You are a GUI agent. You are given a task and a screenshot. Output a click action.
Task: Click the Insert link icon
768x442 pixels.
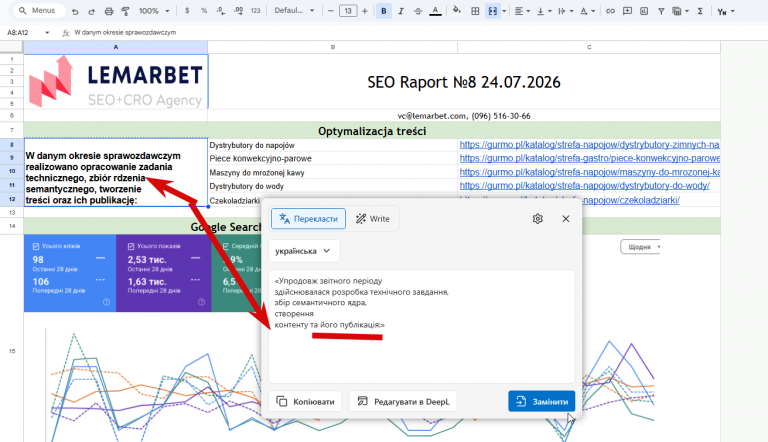610,11
